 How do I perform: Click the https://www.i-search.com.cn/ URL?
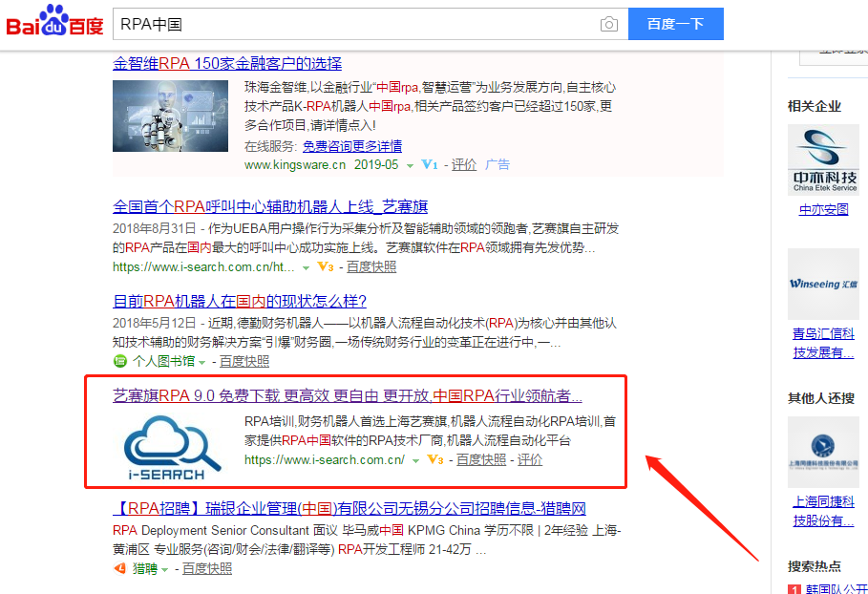325,460
